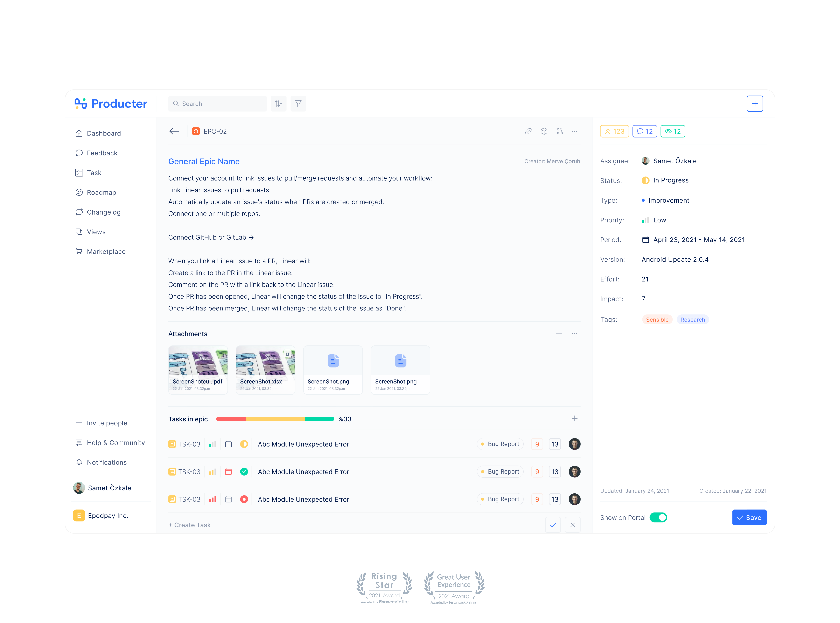Click the back arrow next to EPC-02
The height and width of the screenshot is (623, 840).
(x=174, y=131)
